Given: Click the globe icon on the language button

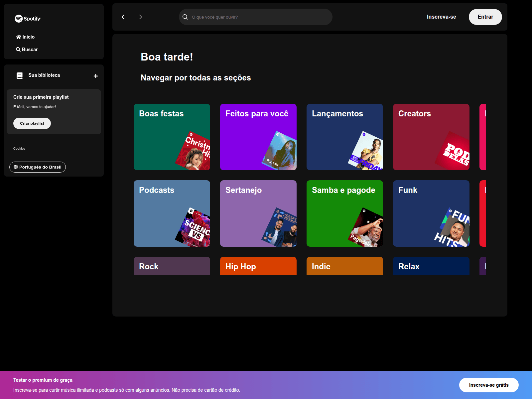Looking at the screenshot, I should click(15, 167).
